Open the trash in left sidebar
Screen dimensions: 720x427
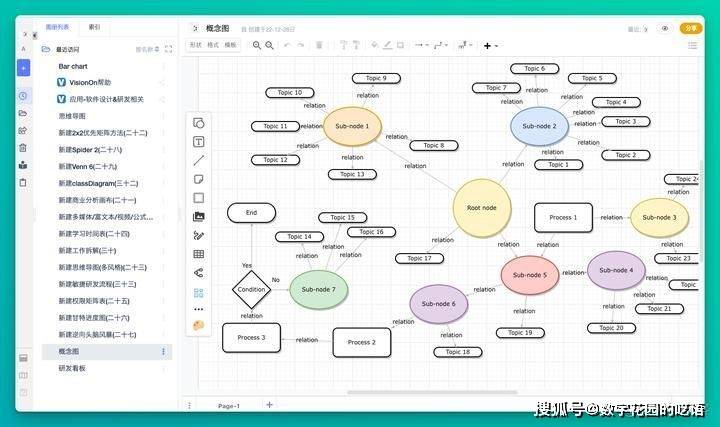click(23, 148)
